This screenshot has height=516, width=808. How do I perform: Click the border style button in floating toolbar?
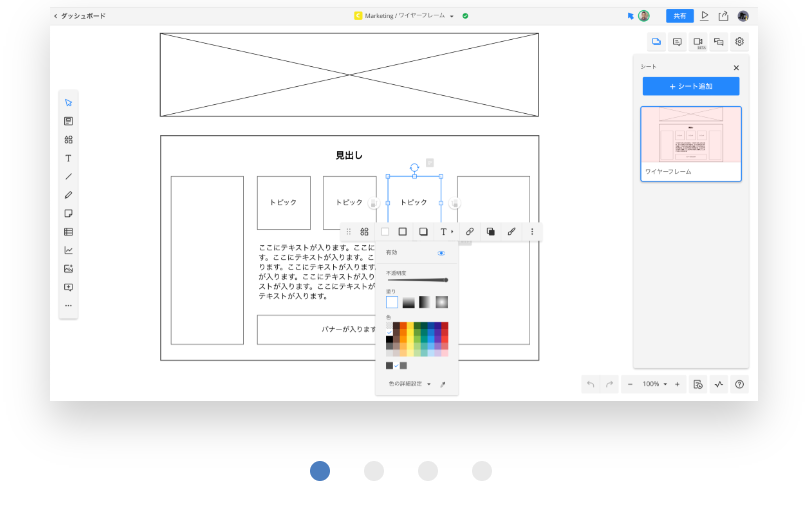(x=403, y=232)
